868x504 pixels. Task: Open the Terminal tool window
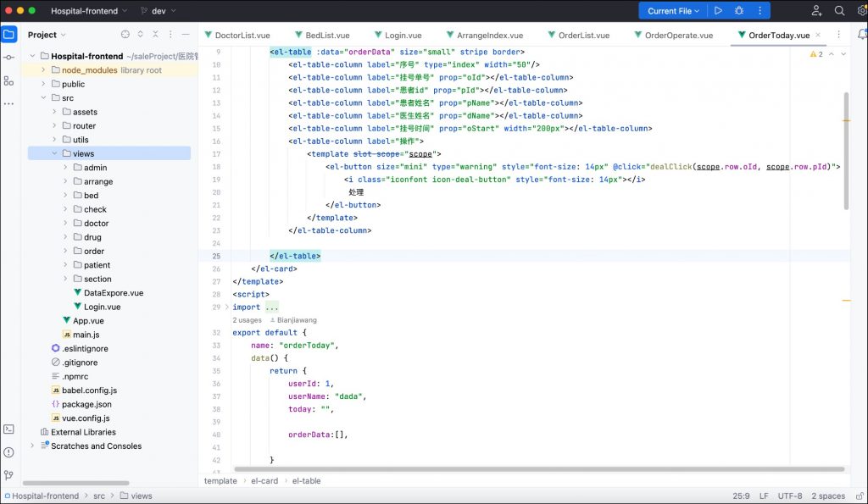tap(8, 429)
